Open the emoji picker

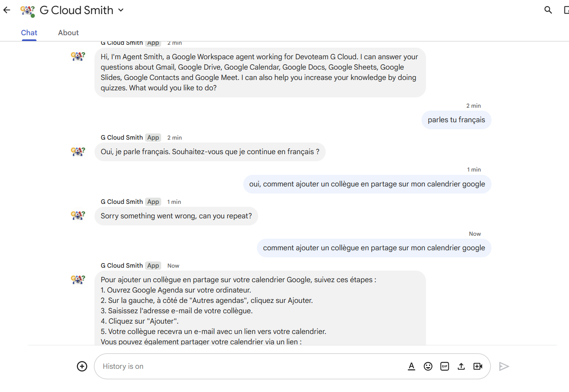click(x=428, y=366)
